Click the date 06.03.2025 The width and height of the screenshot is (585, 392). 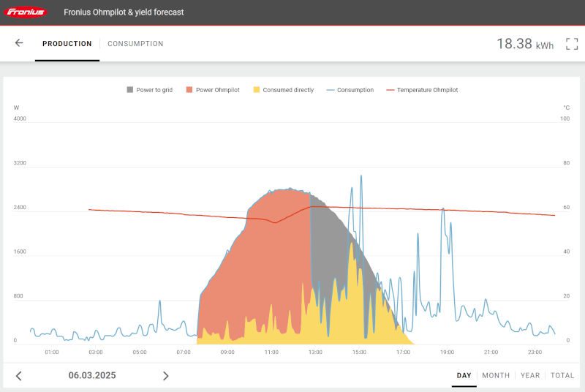92,375
